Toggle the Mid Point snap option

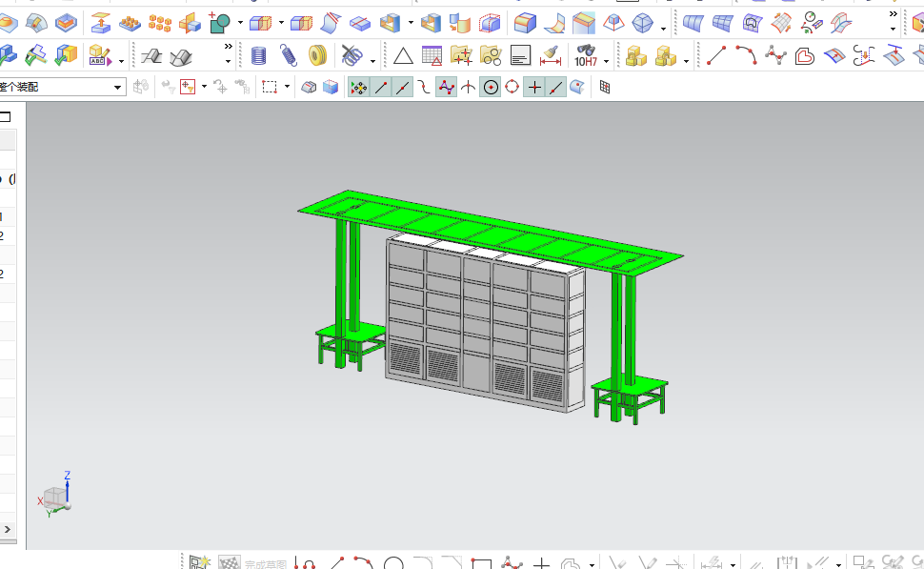(402, 88)
